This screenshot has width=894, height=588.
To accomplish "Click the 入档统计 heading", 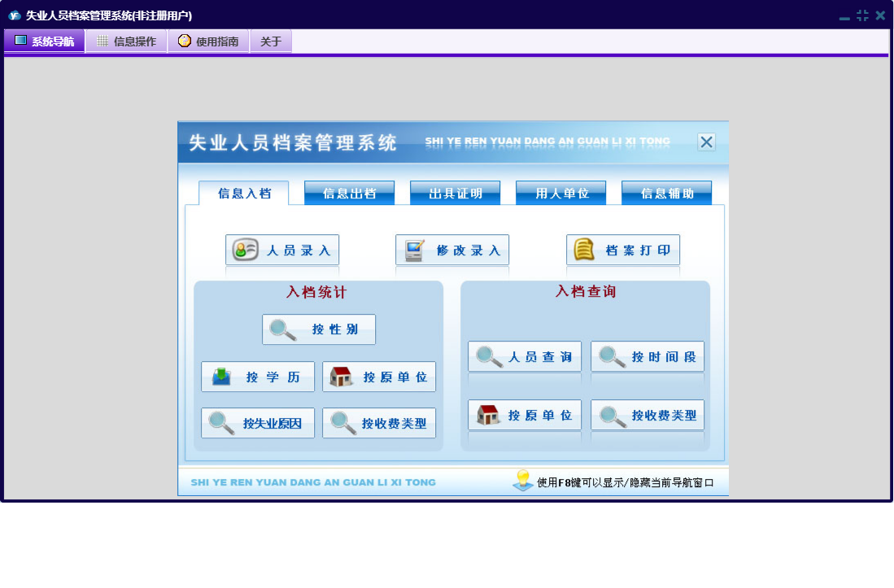I will pos(316,292).
